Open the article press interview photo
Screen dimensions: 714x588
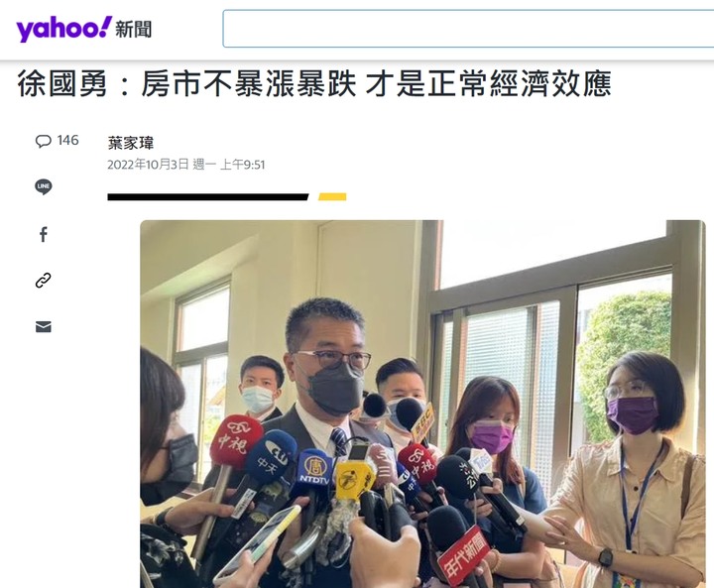click(422, 404)
